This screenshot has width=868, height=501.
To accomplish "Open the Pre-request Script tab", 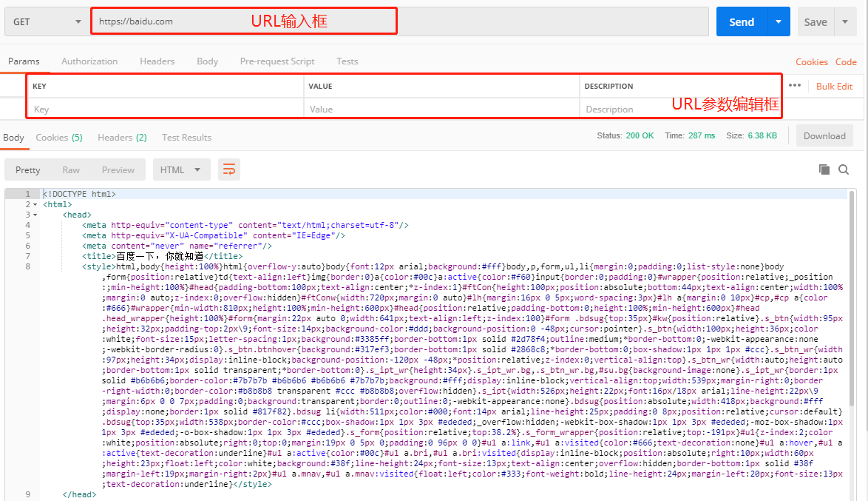I will pos(277,61).
